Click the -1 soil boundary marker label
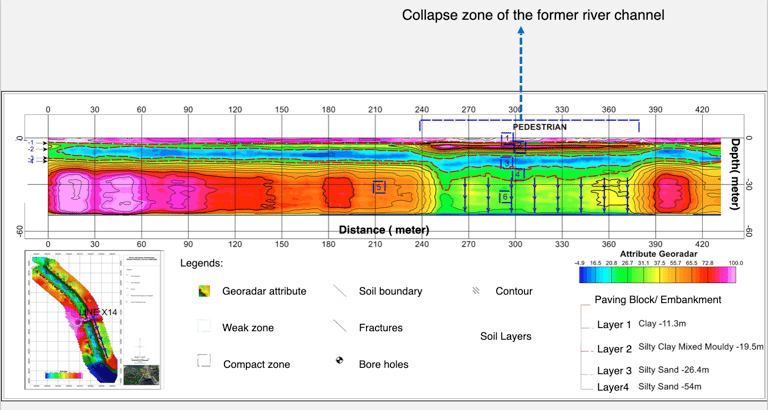This screenshot has height=410, width=768. coord(31,143)
